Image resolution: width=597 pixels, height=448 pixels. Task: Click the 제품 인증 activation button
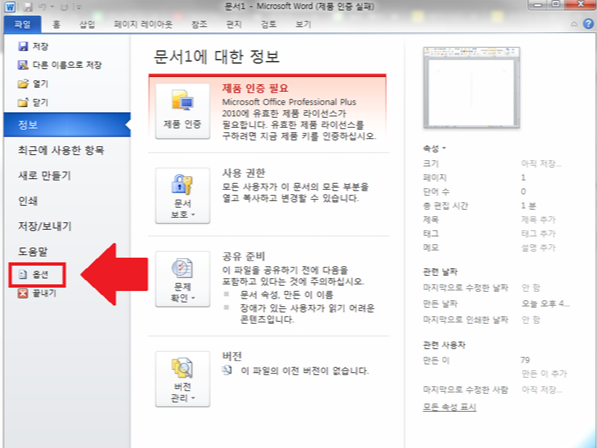[182, 111]
